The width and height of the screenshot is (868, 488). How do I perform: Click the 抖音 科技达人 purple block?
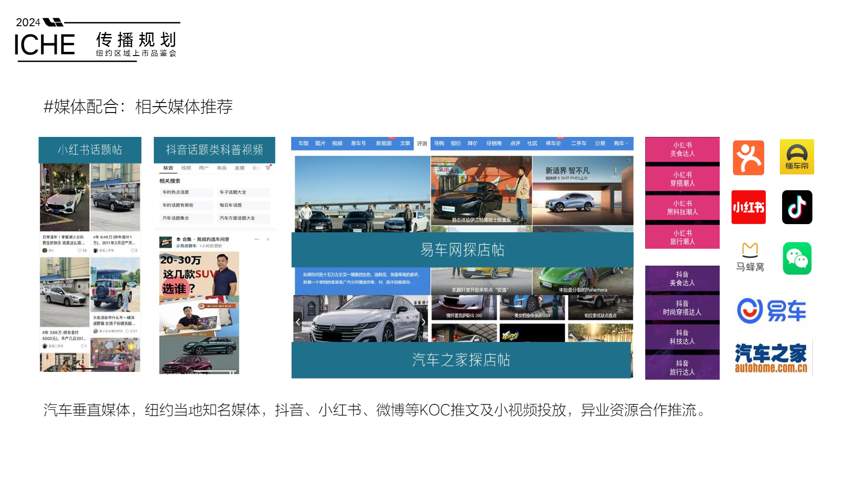click(x=682, y=337)
